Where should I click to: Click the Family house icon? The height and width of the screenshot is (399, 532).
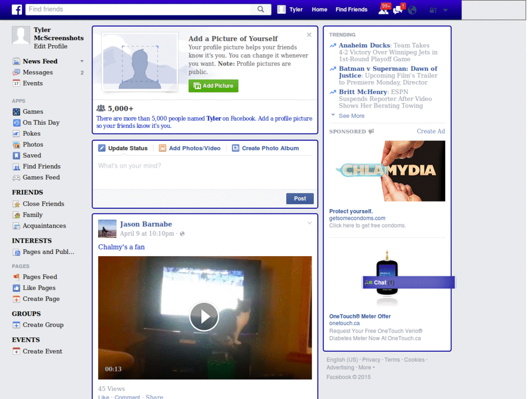[x=16, y=215]
